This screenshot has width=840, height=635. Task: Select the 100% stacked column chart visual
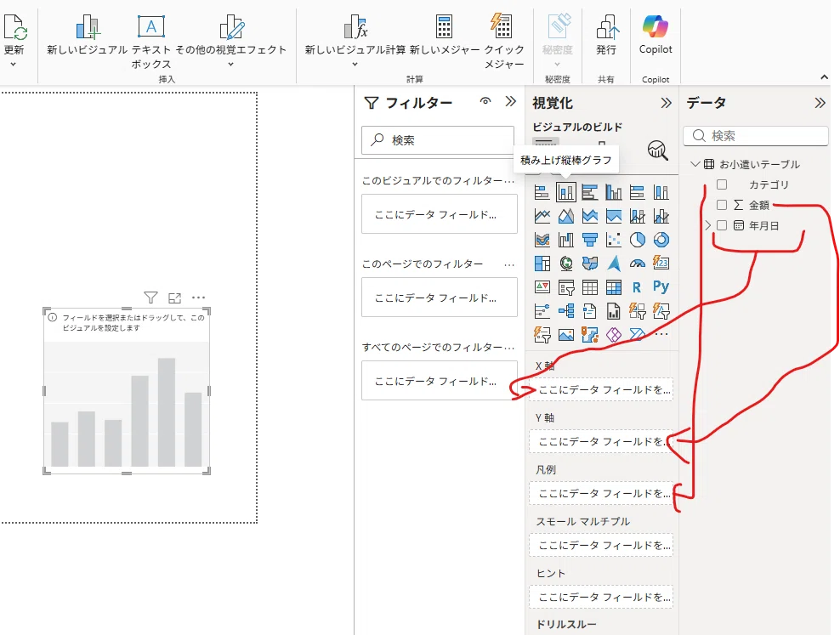661,192
